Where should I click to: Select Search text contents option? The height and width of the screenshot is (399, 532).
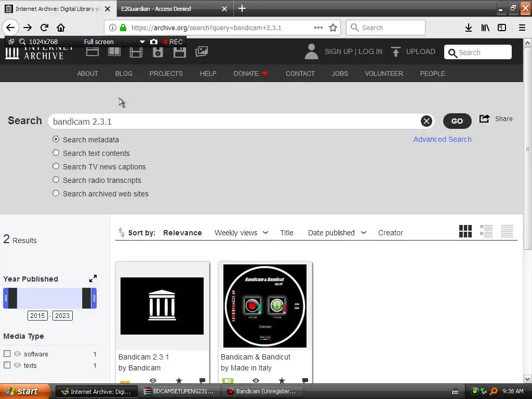pos(56,153)
